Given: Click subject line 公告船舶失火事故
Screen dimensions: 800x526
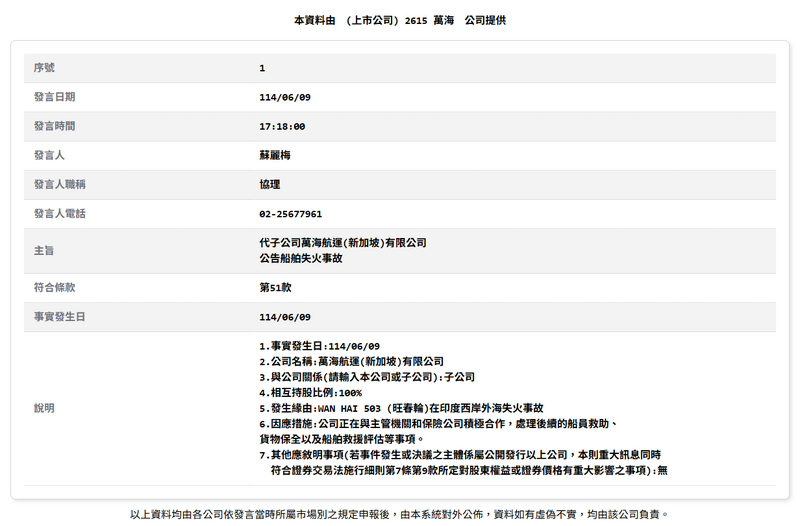Looking at the screenshot, I should pos(301,259).
